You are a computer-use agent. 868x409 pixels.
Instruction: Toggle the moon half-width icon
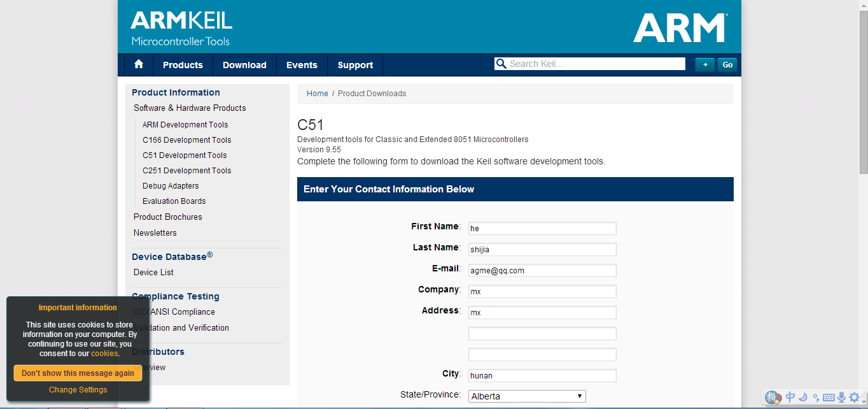(x=803, y=397)
